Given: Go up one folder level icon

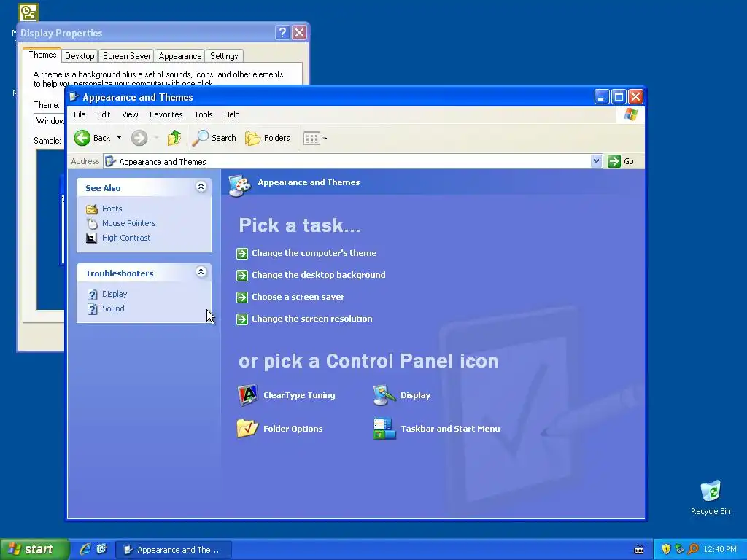Looking at the screenshot, I should 174,138.
